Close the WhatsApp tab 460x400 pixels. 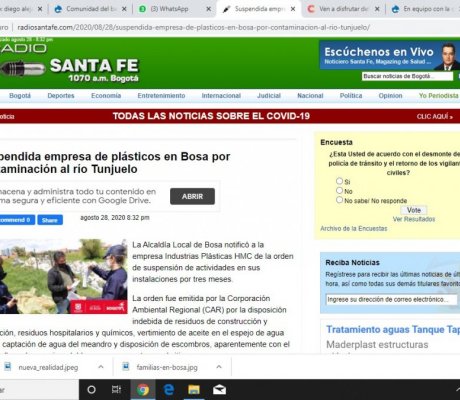pyautogui.click(x=209, y=9)
